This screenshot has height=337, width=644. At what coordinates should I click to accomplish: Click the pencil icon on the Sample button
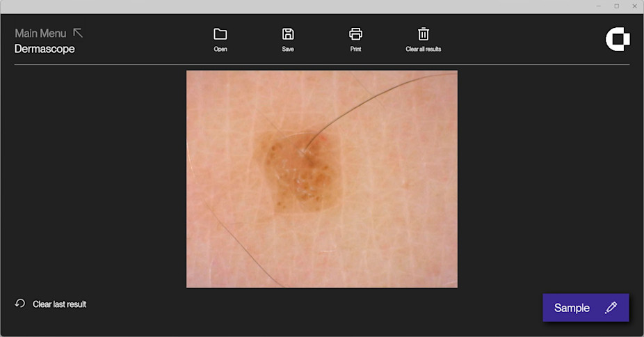point(611,308)
